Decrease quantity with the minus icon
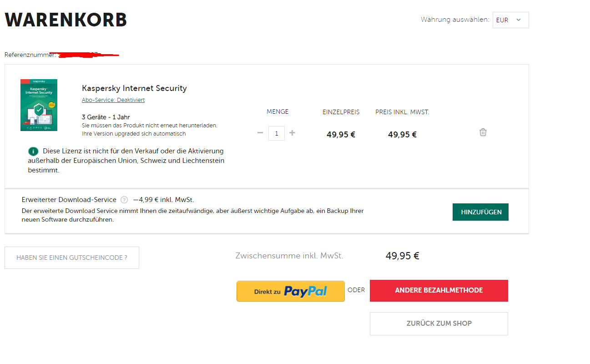This screenshot has width=590, height=364. point(260,133)
